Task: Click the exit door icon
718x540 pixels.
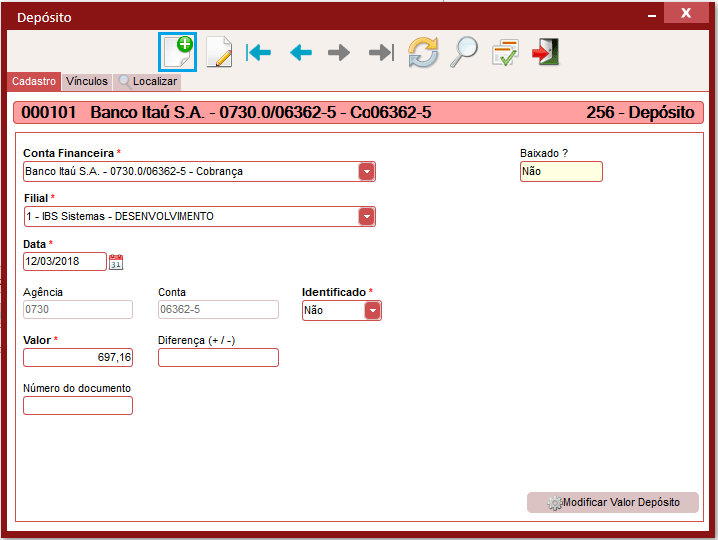Action: point(546,52)
